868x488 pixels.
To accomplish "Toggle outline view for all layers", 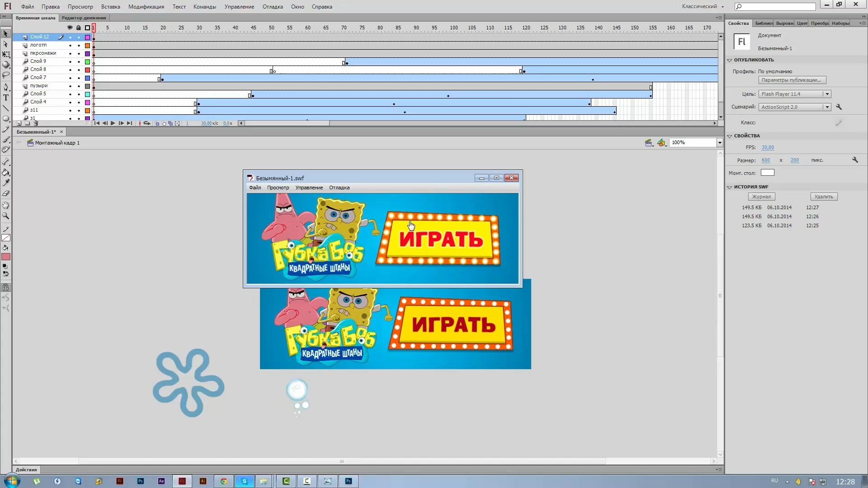I will pyautogui.click(x=88, y=28).
